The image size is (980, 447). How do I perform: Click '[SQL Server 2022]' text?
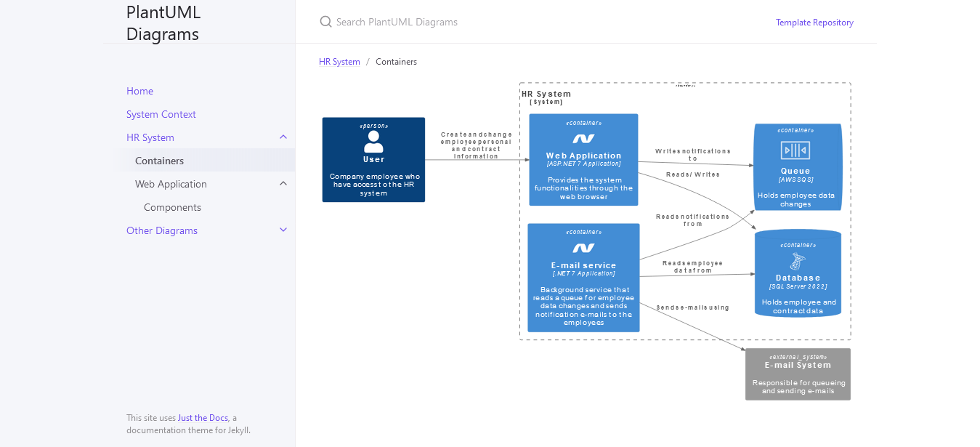[x=798, y=287]
